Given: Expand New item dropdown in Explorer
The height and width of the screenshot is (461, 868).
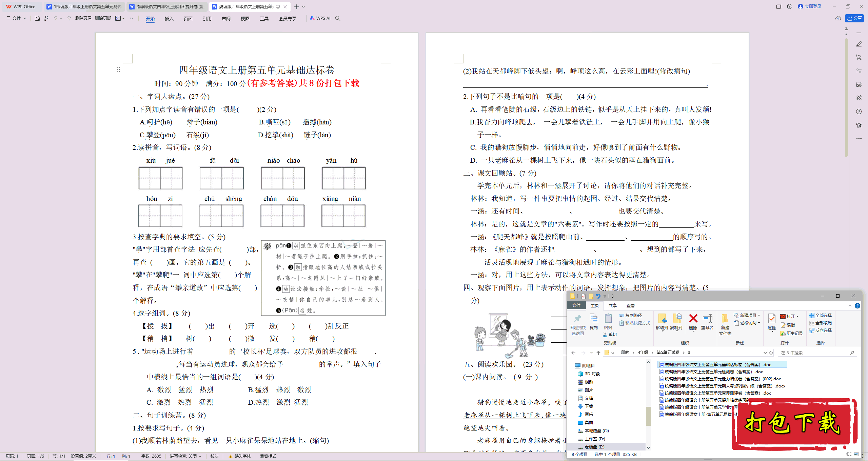Looking at the screenshot, I should pos(747,316).
